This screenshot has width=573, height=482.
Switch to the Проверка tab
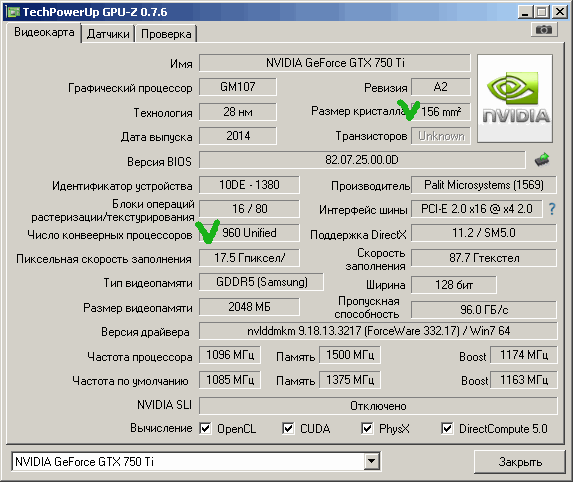click(x=166, y=34)
